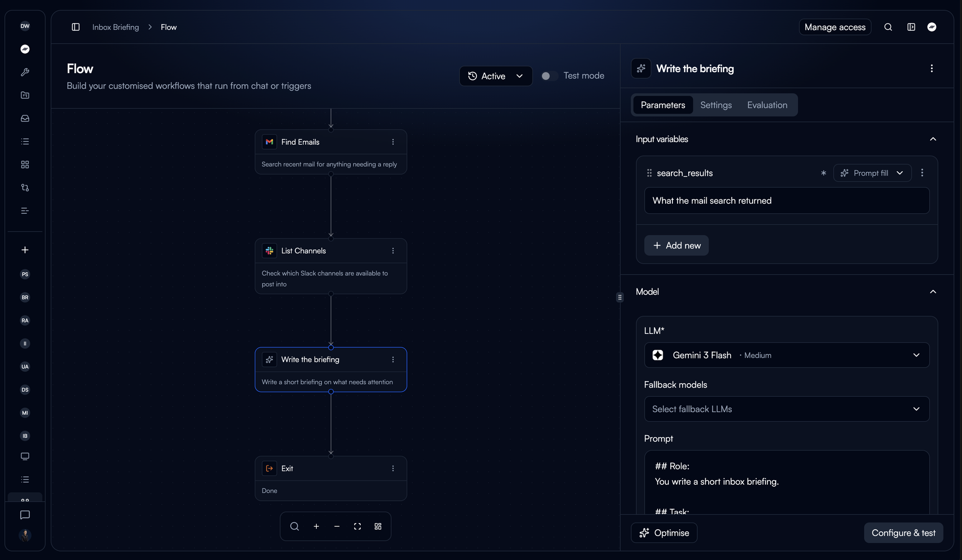Click the Optimise button
Viewport: 962px width, 560px height.
(x=664, y=533)
